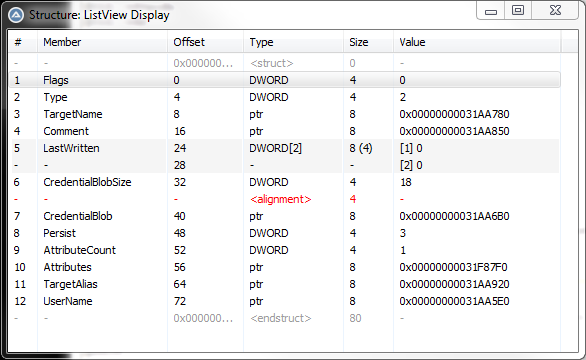Click the ptr type of TargetName
The height and width of the screenshot is (360, 586).
[x=256, y=114]
